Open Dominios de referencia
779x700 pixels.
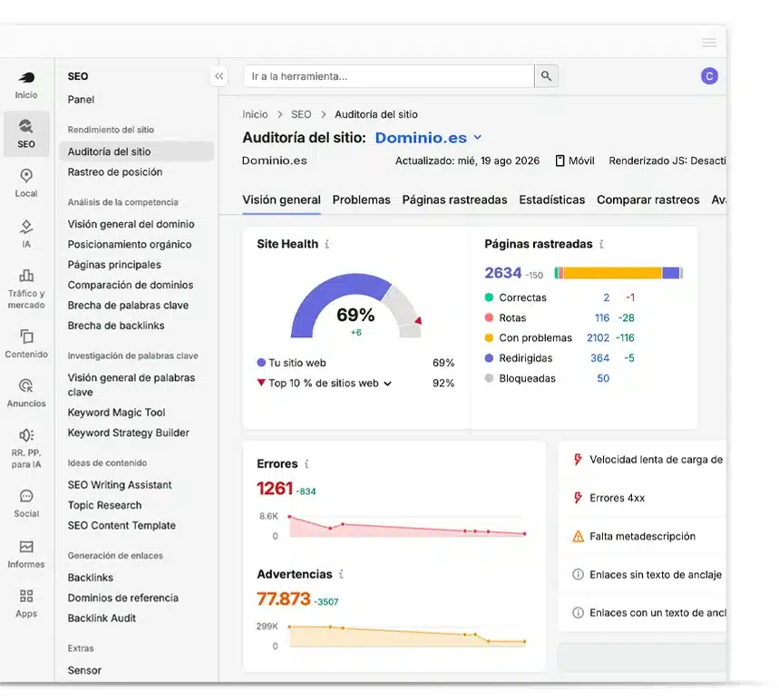click(x=122, y=598)
